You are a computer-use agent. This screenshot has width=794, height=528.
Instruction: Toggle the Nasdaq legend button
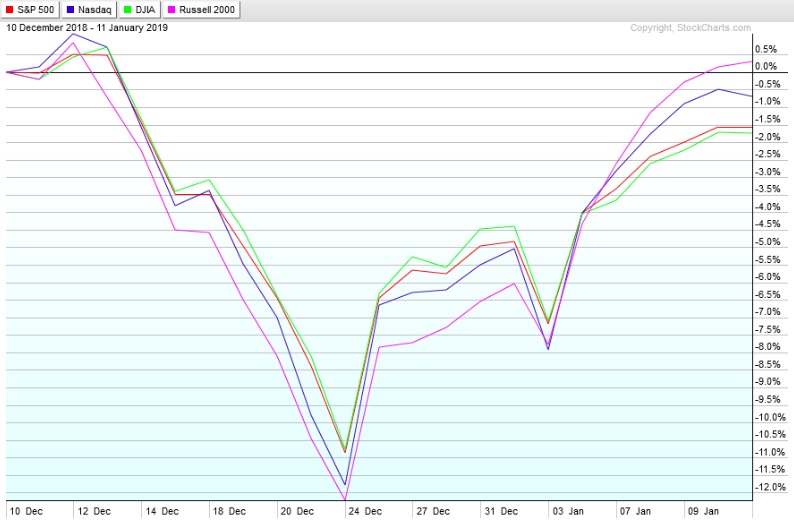(x=89, y=10)
